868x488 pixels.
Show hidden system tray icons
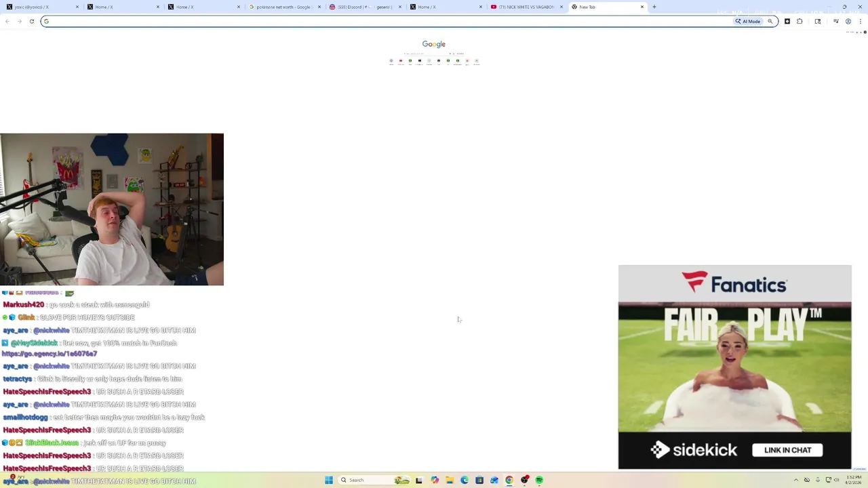click(x=796, y=480)
